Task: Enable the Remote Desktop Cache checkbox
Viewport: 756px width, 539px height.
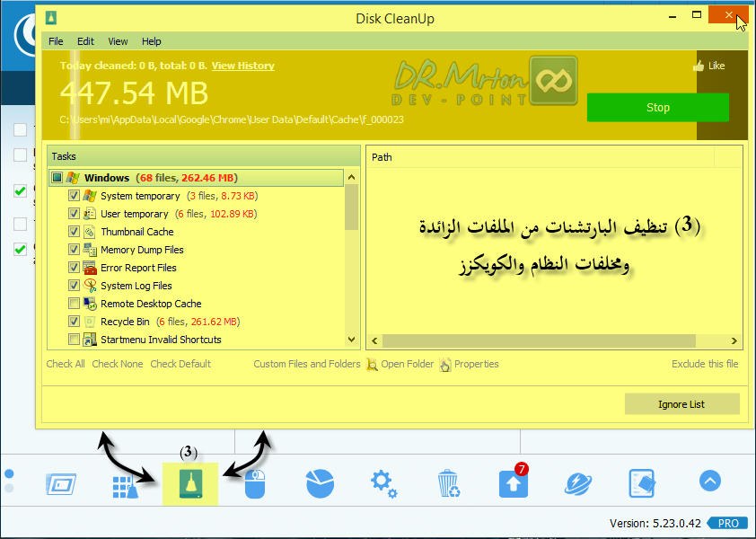Action: pos(74,304)
